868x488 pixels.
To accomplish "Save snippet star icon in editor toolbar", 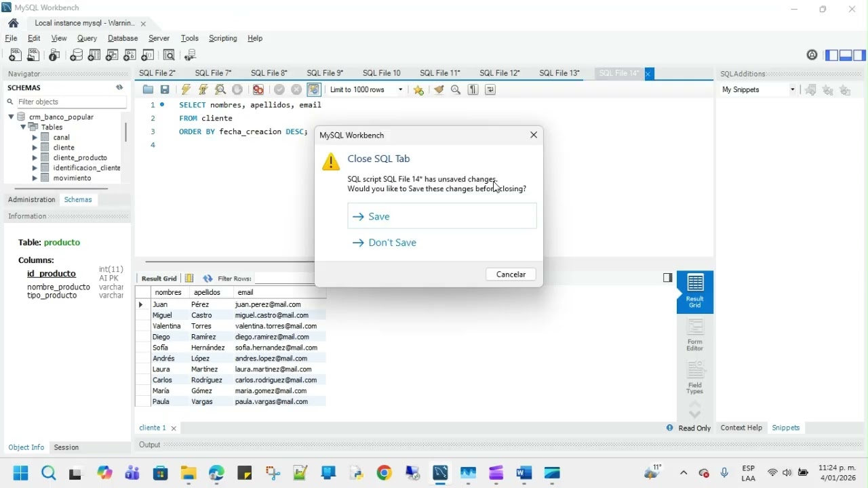I will pos(418,89).
